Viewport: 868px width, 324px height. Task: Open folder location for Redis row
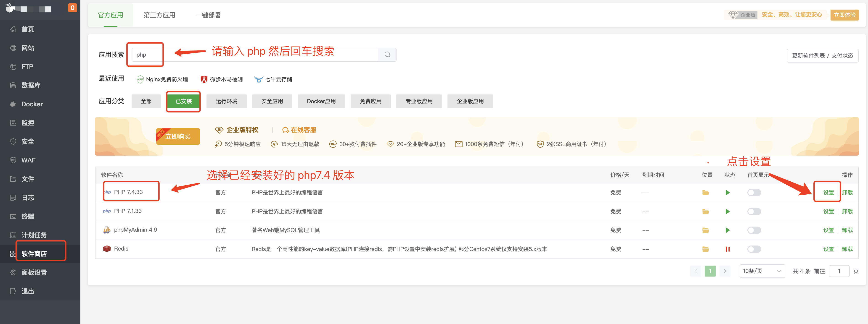pos(705,249)
